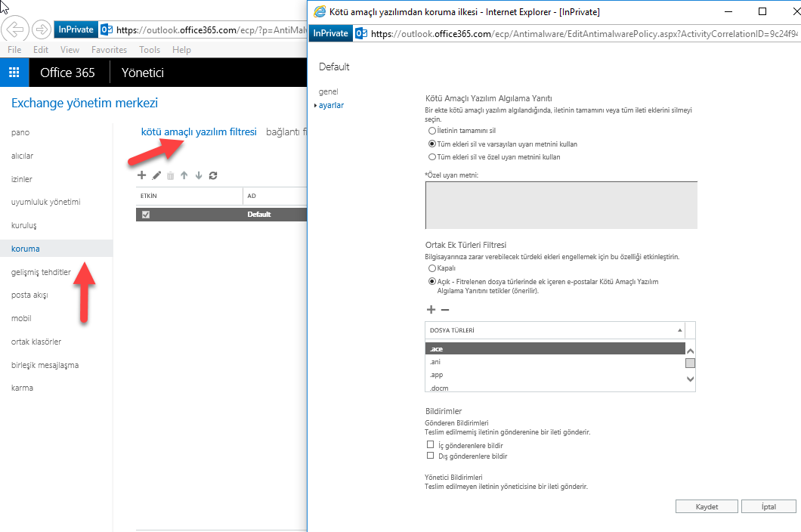Open 'posta akışı' navigation item
This screenshot has width=801, height=532.
[x=29, y=295]
